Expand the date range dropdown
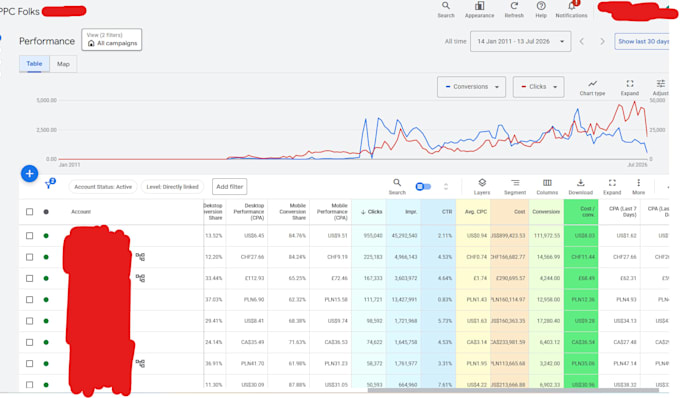This screenshot has height=398, width=680. click(520, 41)
